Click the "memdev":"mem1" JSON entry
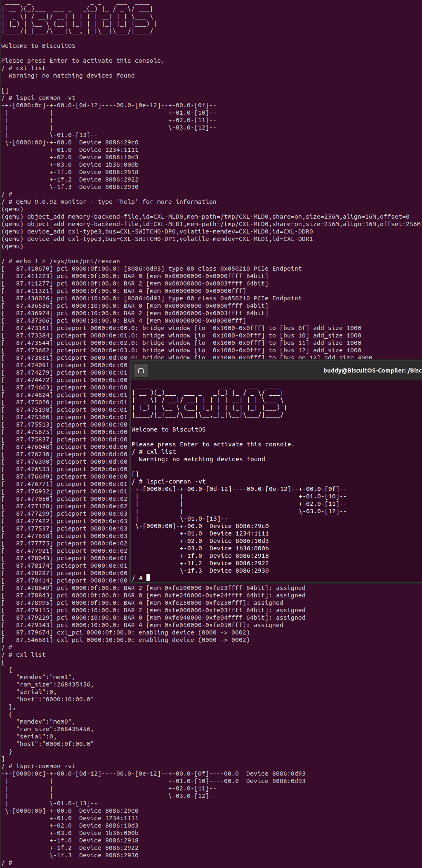The image size is (422, 868). pos(45,677)
